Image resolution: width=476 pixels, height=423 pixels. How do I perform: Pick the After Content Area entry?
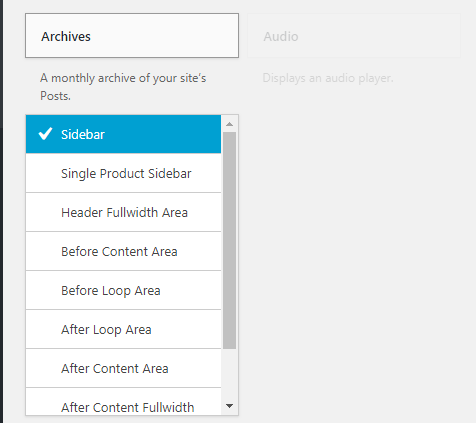[x=123, y=368]
